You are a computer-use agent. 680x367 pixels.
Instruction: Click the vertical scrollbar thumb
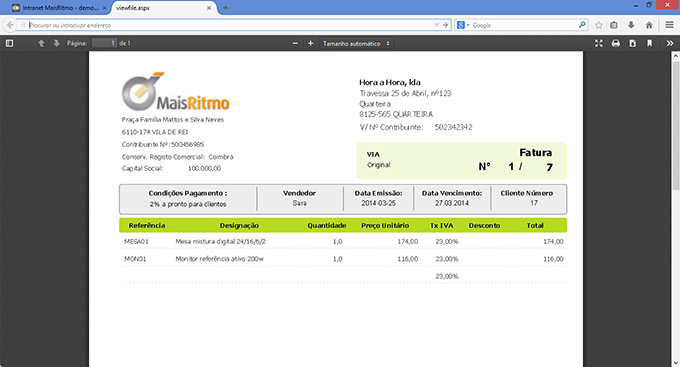676,125
